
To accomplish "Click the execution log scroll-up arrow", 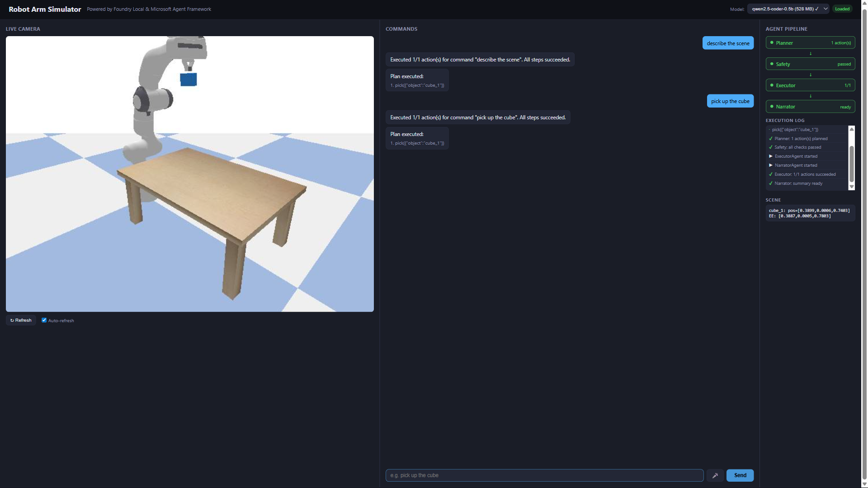I will pyautogui.click(x=852, y=129).
